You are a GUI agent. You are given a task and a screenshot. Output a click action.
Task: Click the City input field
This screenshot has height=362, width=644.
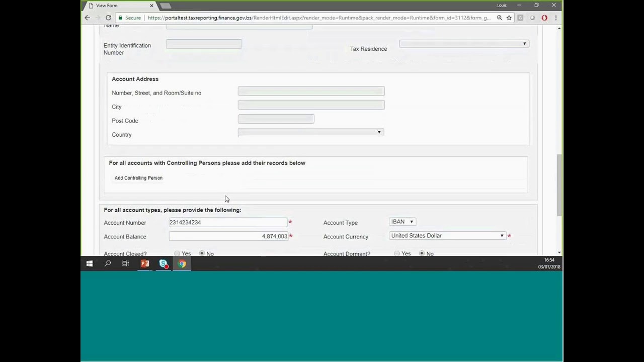point(311,105)
